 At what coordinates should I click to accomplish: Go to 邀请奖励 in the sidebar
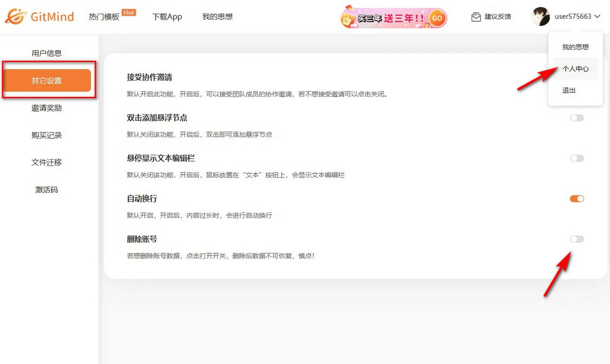(47, 108)
